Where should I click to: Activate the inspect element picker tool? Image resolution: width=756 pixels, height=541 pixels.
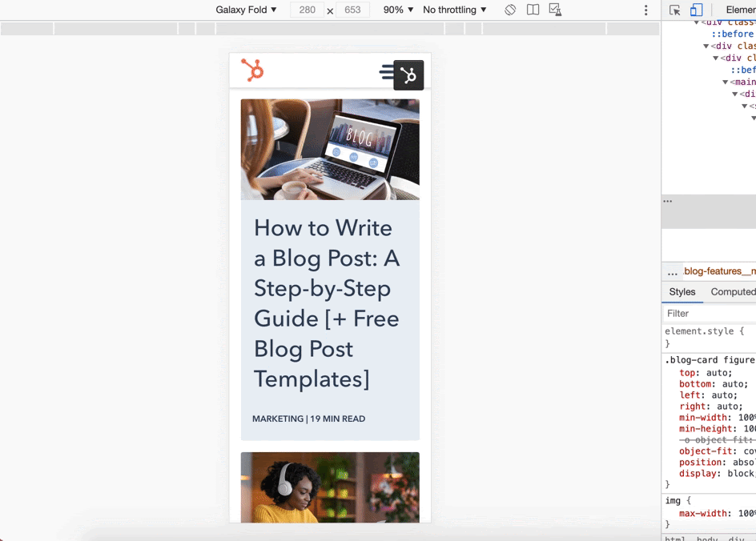tap(675, 10)
